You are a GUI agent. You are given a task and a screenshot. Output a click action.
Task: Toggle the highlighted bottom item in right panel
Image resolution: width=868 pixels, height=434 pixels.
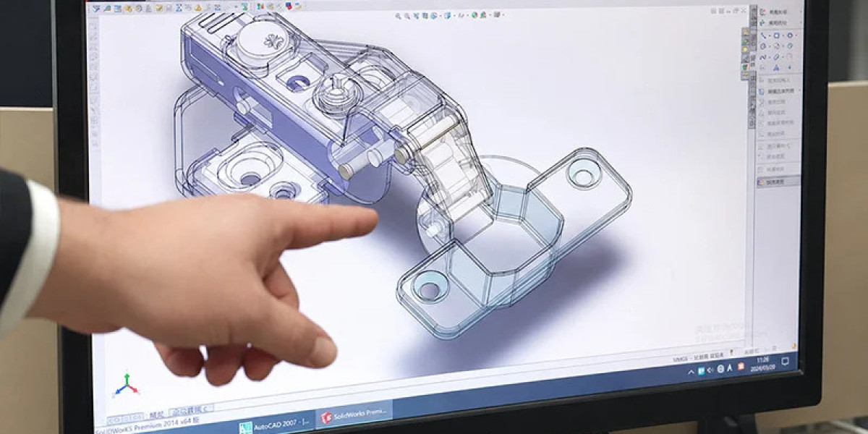[x=778, y=182]
